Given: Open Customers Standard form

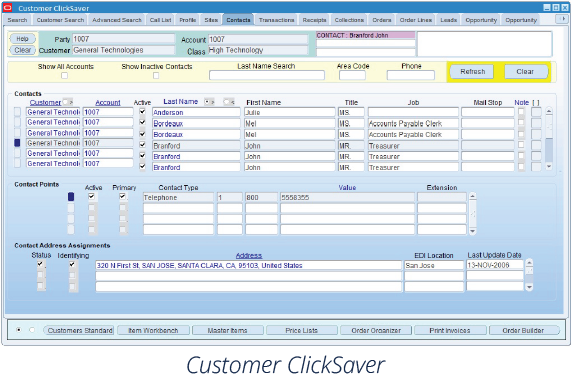Looking at the screenshot, I should (x=80, y=330).
